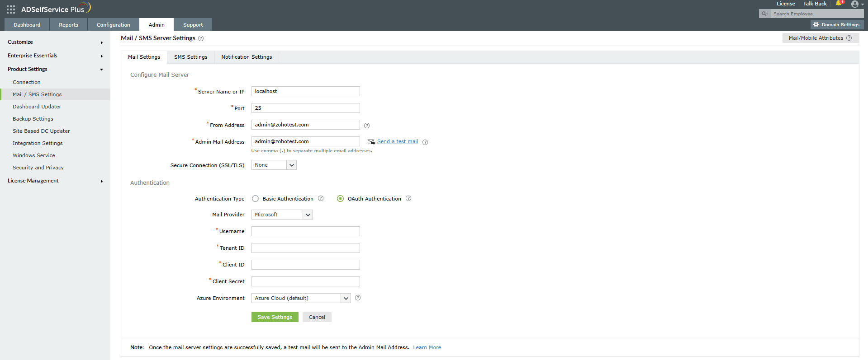This screenshot has width=868, height=360.
Task: Open the Secure Connection (SSL/TLS) dropdown
Action: 274,165
